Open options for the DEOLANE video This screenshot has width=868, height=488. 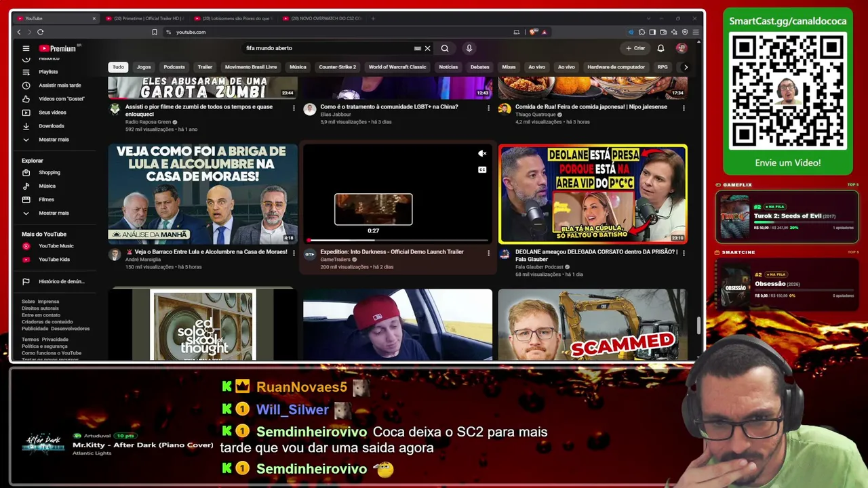click(684, 253)
